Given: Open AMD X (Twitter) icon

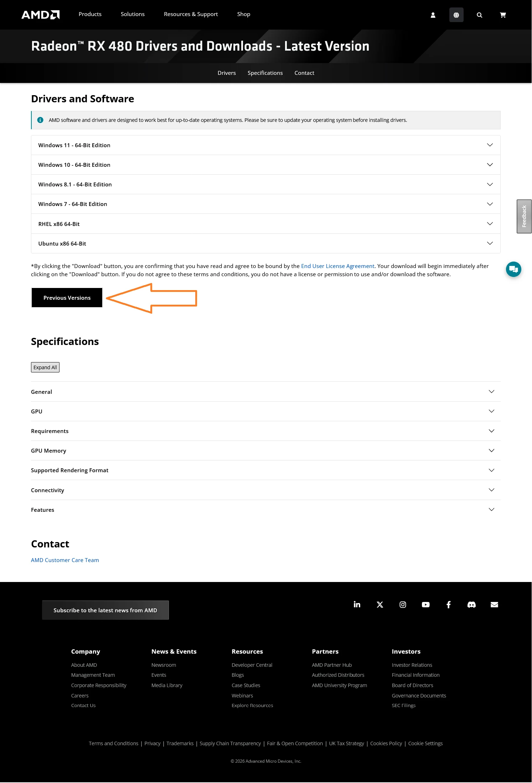Looking at the screenshot, I should [x=380, y=604].
